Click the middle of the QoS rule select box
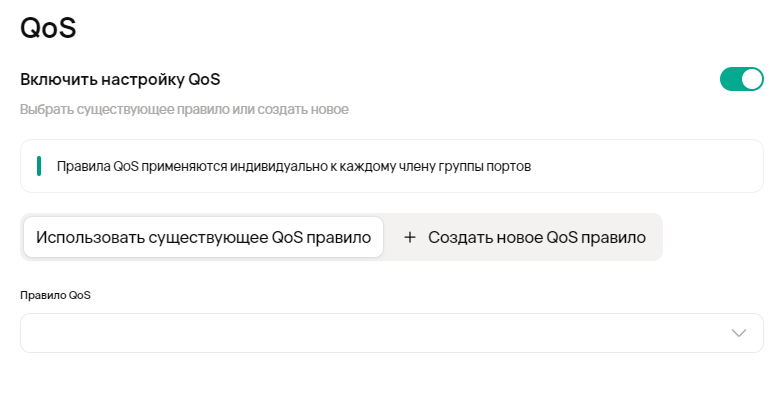Viewport: 784px width, 410px height. 391,333
